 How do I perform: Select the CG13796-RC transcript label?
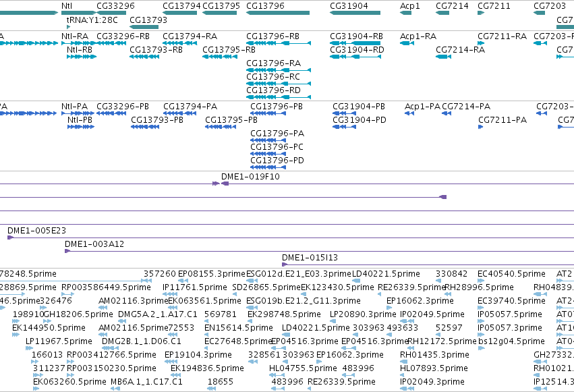point(273,77)
